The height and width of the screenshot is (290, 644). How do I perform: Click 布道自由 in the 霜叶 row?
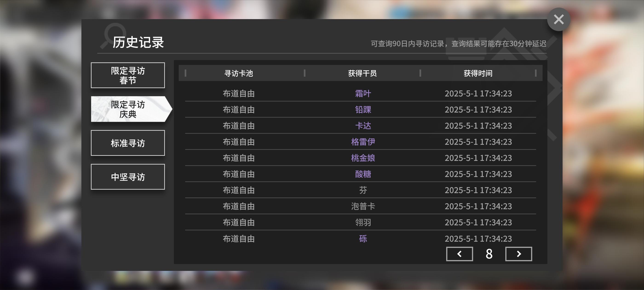click(239, 94)
